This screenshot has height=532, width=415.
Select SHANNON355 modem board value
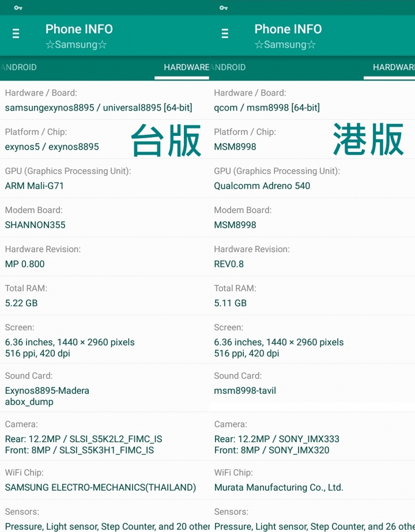tap(35, 225)
